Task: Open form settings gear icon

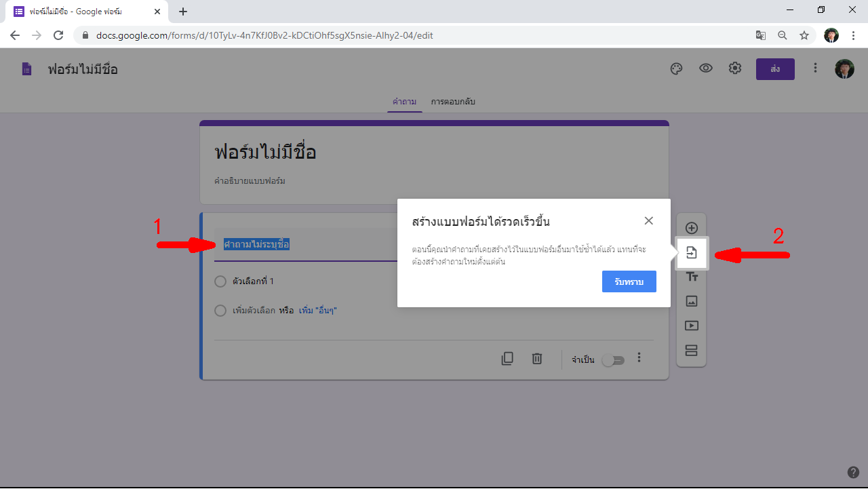Action: click(735, 69)
